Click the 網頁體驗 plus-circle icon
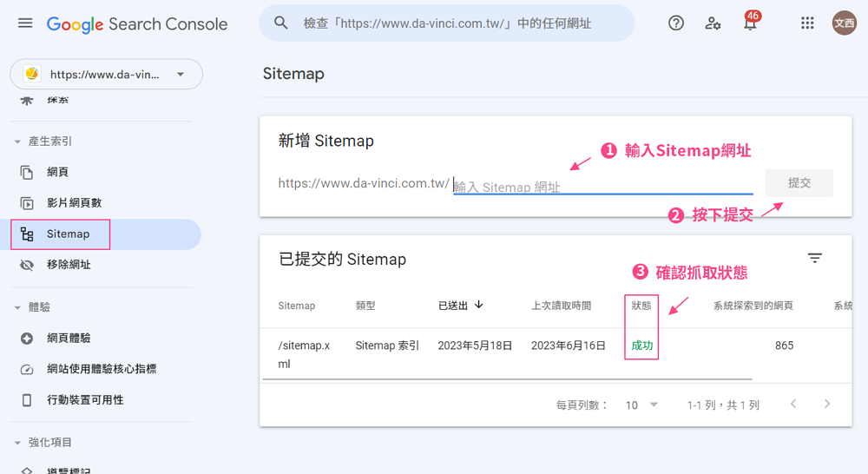868x474 pixels. 27,339
